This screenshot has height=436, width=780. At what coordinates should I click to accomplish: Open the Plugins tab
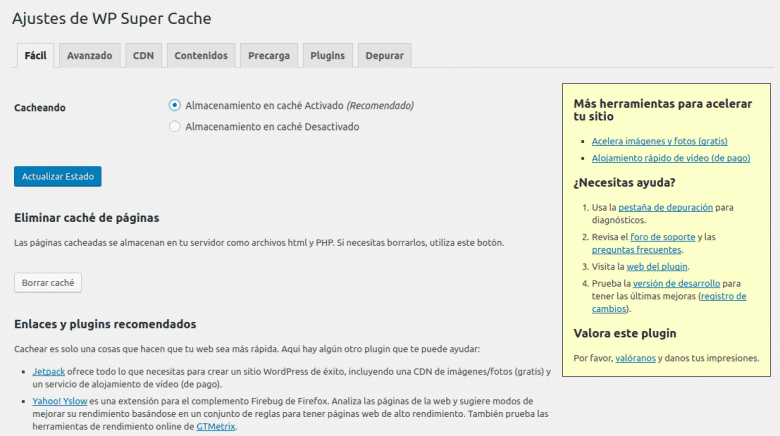327,55
